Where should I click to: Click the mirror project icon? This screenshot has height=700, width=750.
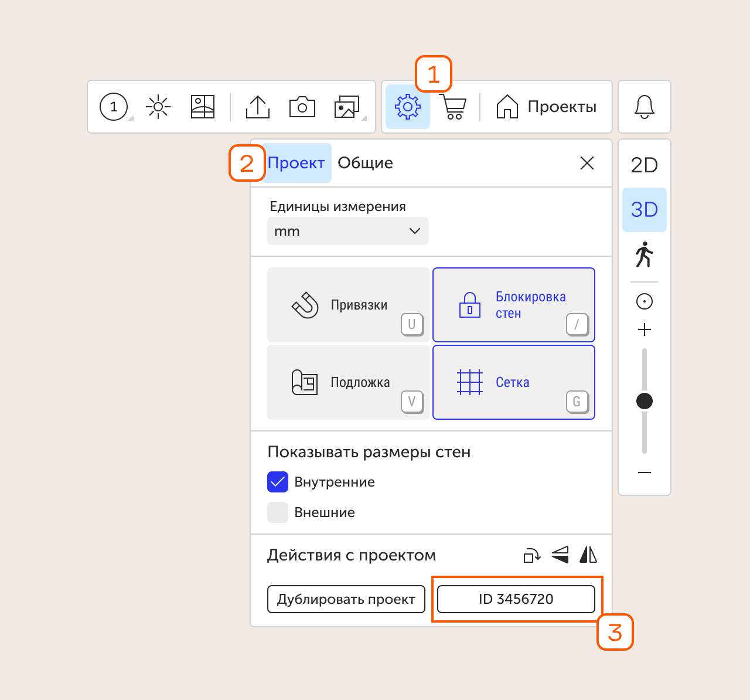(x=588, y=555)
